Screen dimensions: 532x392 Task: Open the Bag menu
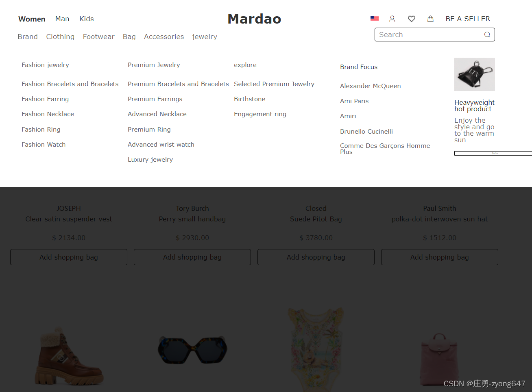pyautogui.click(x=129, y=37)
